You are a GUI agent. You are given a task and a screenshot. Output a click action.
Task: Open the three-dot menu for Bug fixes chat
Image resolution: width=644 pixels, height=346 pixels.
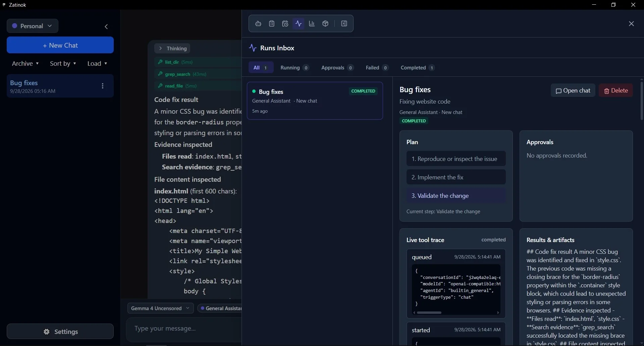click(103, 86)
